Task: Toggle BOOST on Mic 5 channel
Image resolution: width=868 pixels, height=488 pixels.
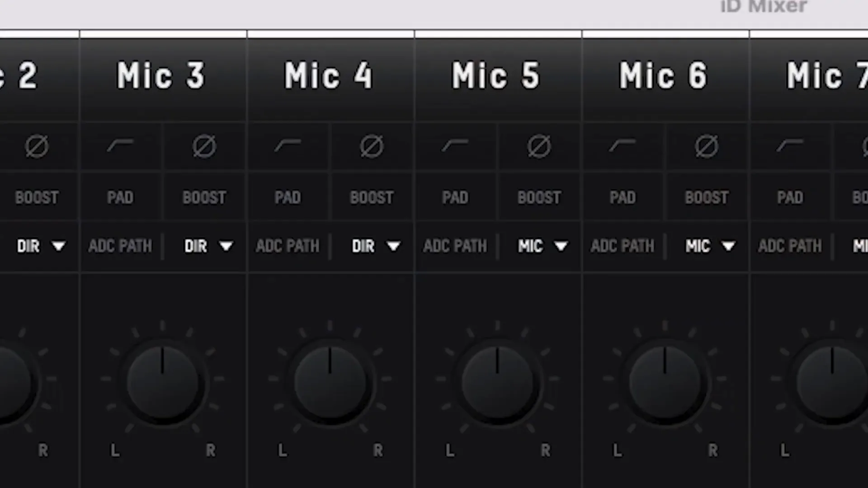Action: point(538,197)
